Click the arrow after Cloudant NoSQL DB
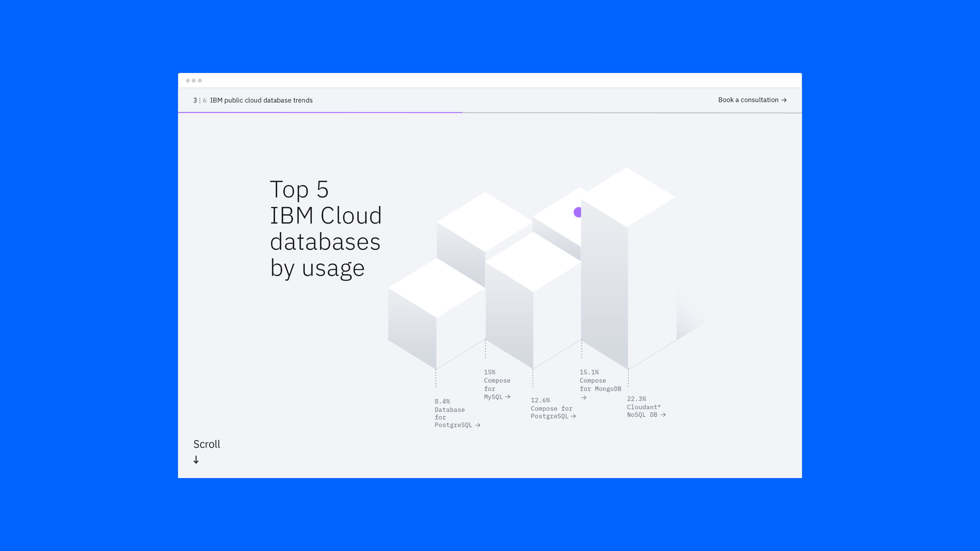This screenshot has width=980, height=551. 663,415
